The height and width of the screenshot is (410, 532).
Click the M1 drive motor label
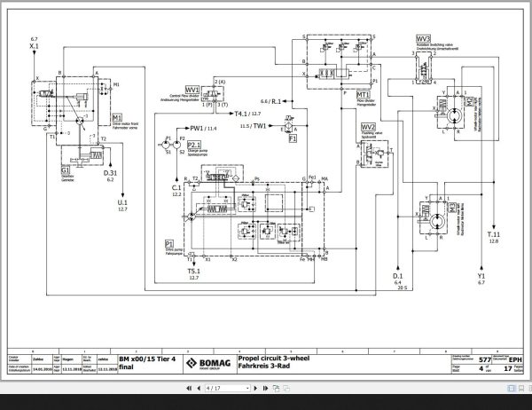tap(117, 118)
